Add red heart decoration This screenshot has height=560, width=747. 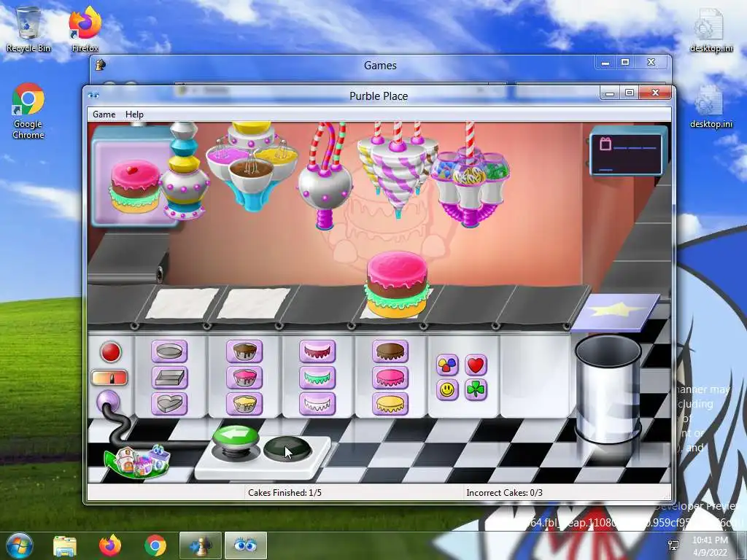[x=476, y=365]
